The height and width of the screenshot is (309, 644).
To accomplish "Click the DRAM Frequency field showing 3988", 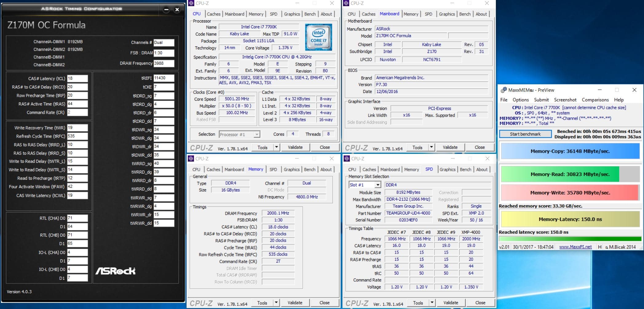I will (164, 63).
